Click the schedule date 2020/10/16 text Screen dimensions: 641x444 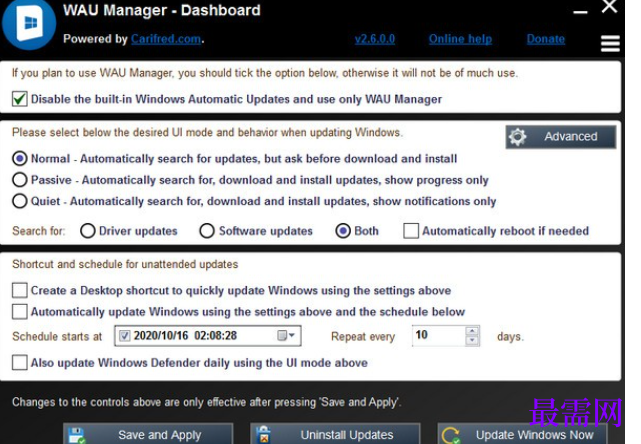coord(161,336)
